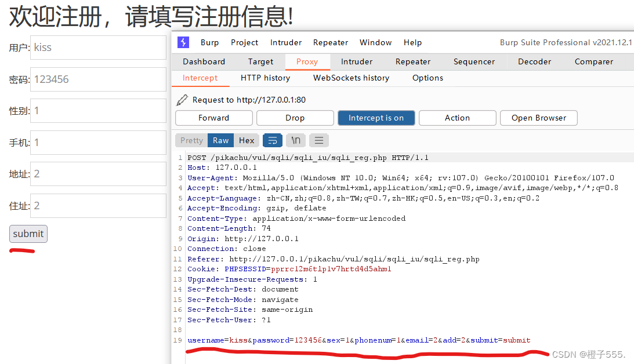
Task: Switch to the Repeater tool tab
Action: click(x=413, y=62)
